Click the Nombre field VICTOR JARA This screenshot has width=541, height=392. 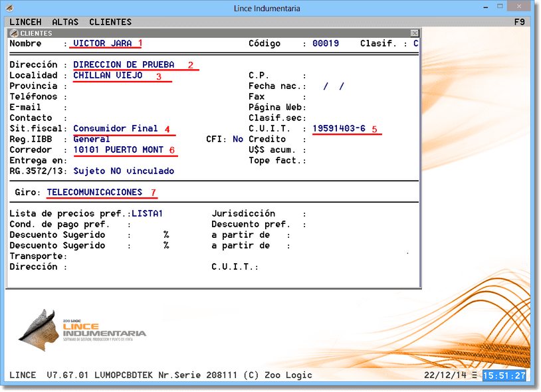pyautogui.click(x=102, y=43)
